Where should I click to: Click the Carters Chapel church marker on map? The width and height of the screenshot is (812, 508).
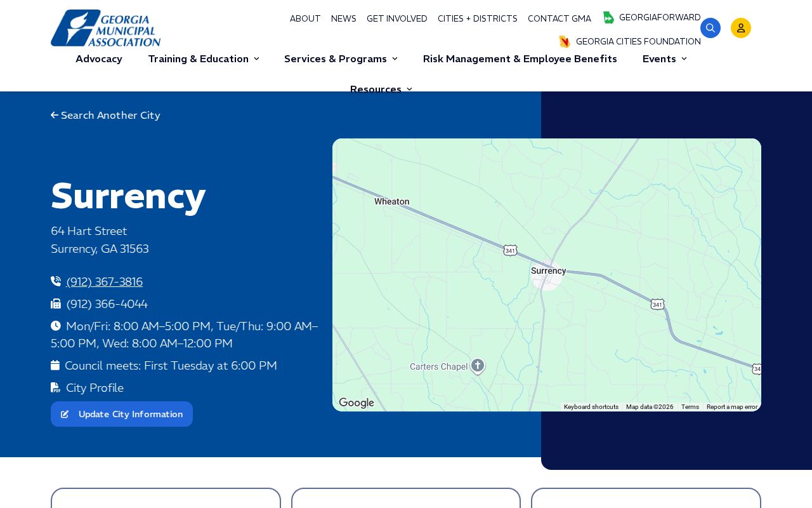[478, 366]
